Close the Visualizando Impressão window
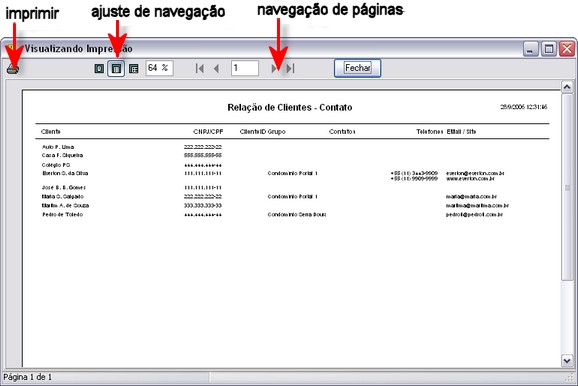578x386 pixels. point(567,49)
